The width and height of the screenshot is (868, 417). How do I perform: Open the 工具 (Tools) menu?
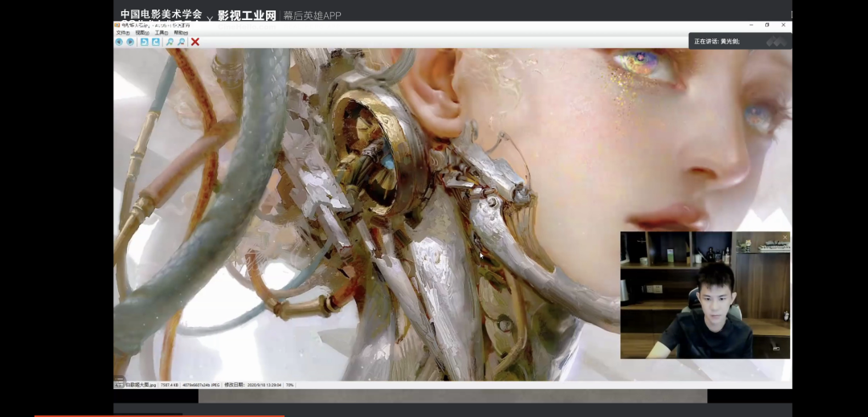(161, 33)
